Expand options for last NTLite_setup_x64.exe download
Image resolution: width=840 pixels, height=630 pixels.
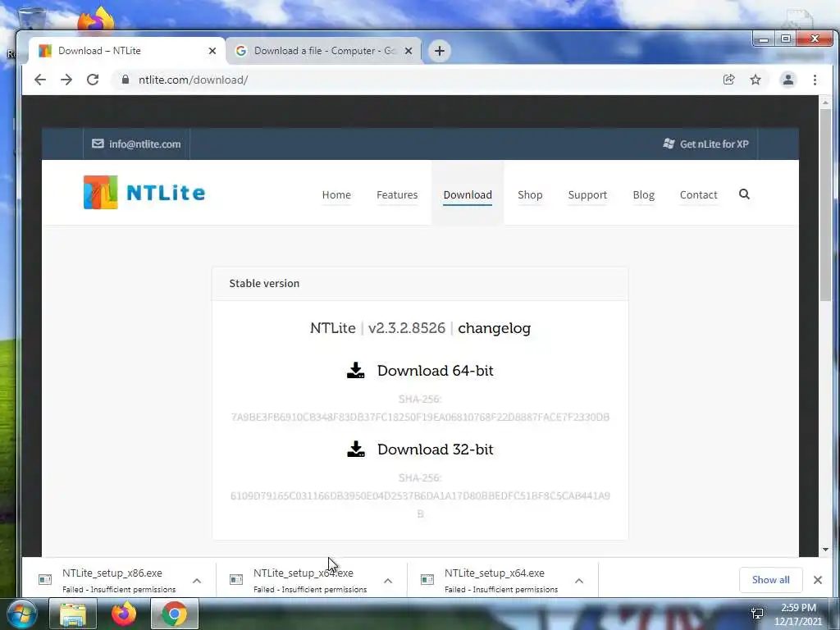(579, 581)
